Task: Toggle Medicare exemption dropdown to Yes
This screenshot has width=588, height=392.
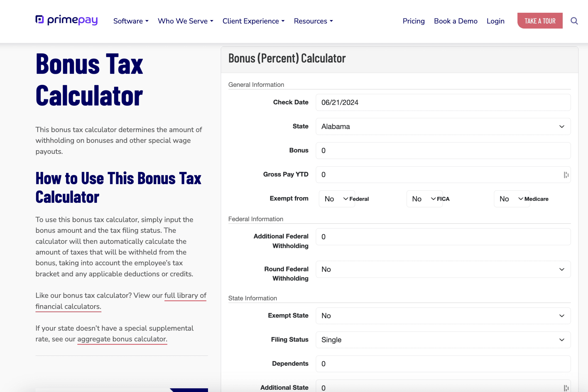Action: 509,199
